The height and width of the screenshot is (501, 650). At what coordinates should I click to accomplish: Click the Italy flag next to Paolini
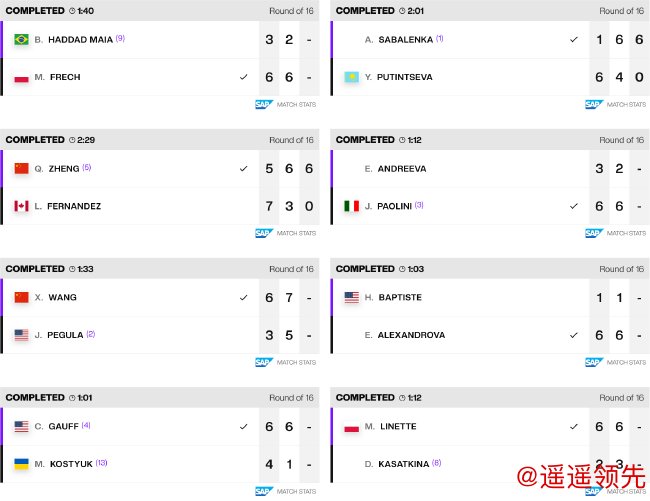[351, 206]
